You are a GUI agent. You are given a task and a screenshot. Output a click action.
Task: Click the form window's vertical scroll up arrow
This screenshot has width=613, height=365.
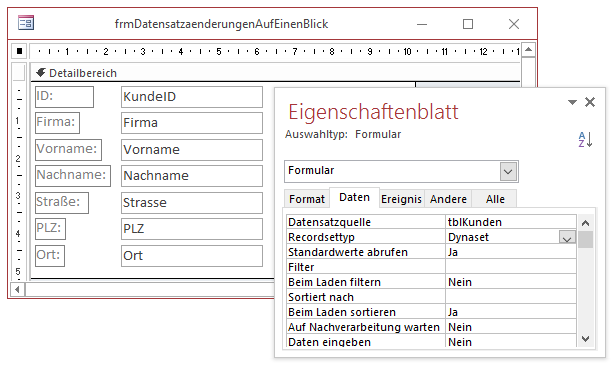coord(528,50)
